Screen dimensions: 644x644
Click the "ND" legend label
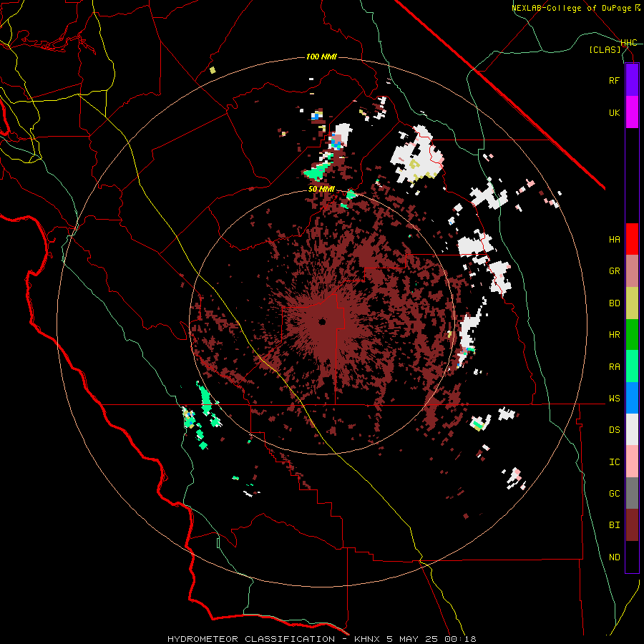coord(614,557)
